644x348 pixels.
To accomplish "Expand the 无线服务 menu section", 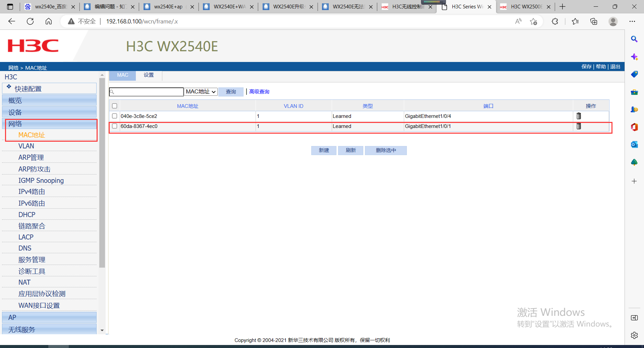I will point(49,330).
